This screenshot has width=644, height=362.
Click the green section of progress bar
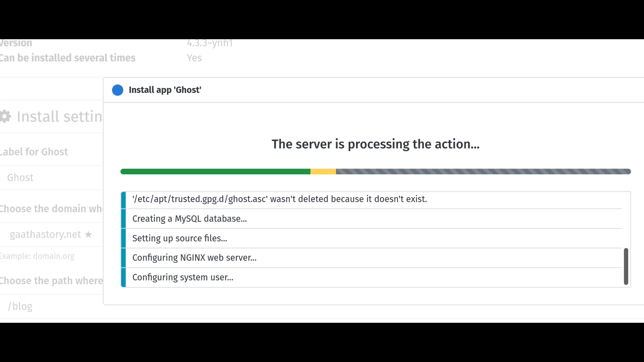(215, 172)
